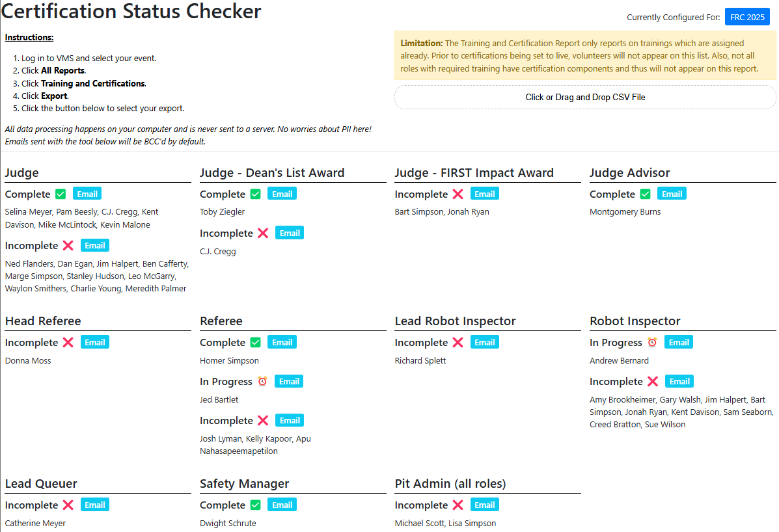The image size is (779, 532).
Task: Email the incomplete Head Referee
Action: pos(95,342)
